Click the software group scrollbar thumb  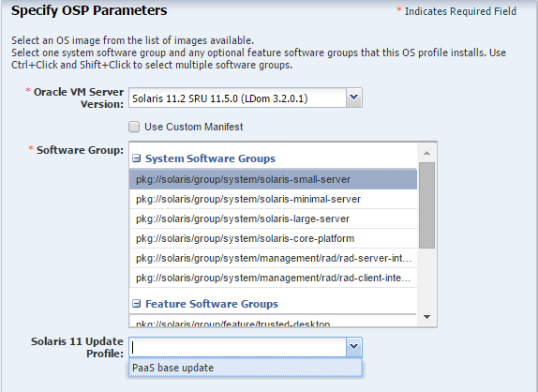coord(426,205)
